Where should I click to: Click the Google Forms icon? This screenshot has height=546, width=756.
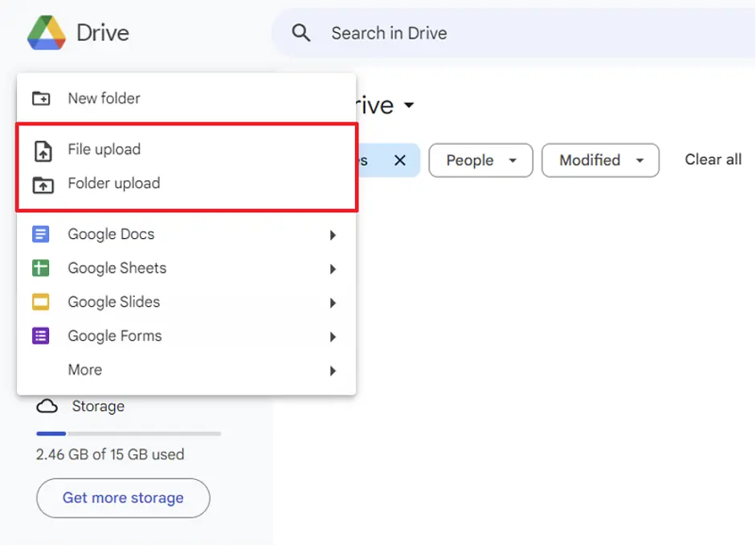click(40, 335)
